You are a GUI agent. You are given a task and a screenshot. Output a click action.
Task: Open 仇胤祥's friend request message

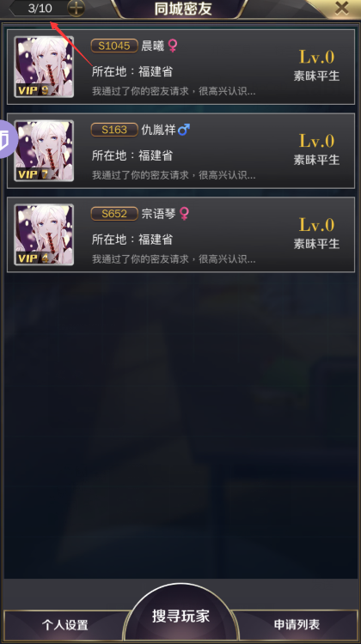pos(174,175)
